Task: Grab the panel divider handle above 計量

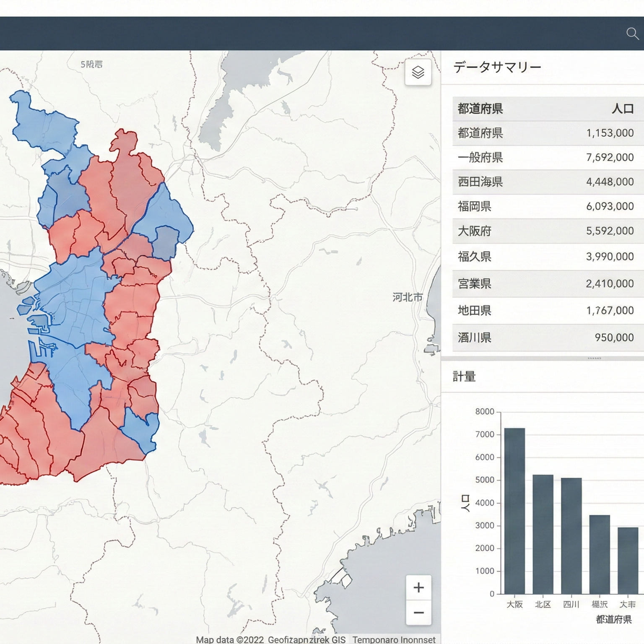Action: (594, 358)
